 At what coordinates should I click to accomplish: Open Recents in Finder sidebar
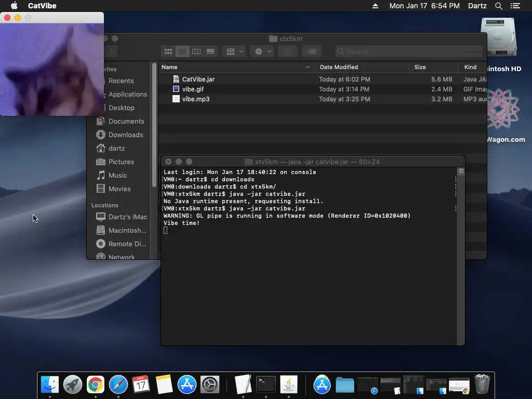pos(121,81)
